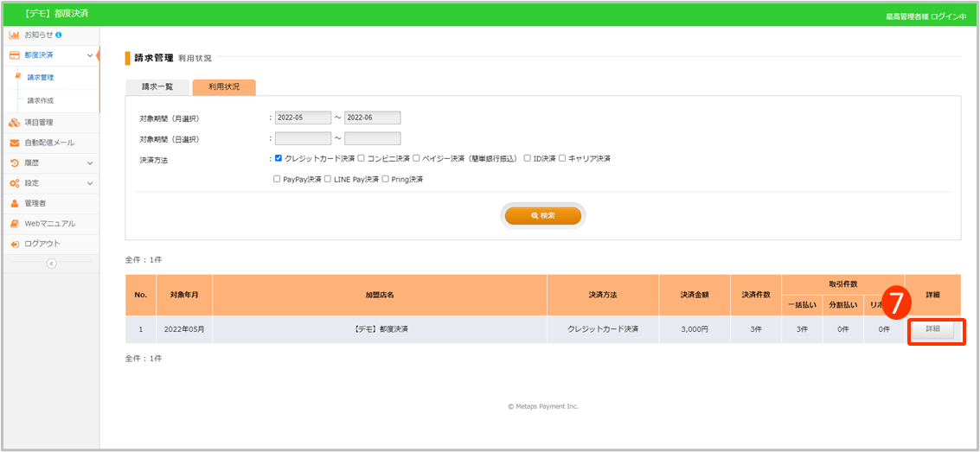This screenshot has width=980, height=452.
Task: Uncheck the クレジットカード決済 checkbox
Action: coord(278,158)
